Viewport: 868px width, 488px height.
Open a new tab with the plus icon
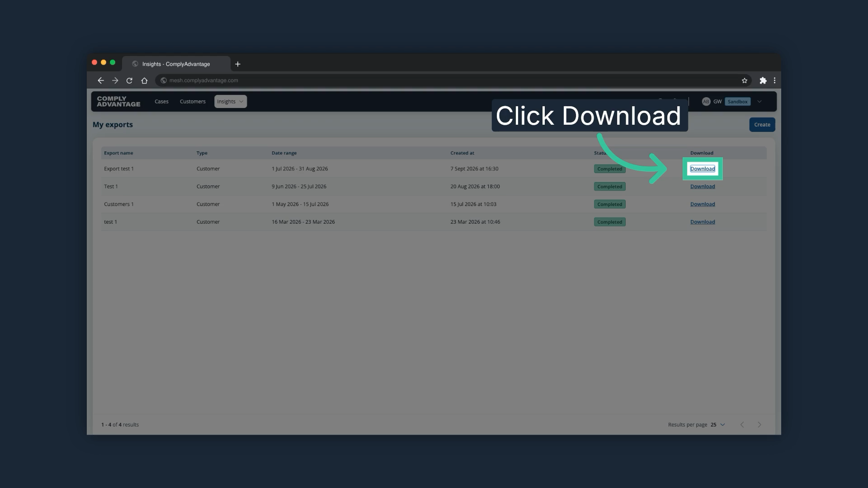[238, 64]
